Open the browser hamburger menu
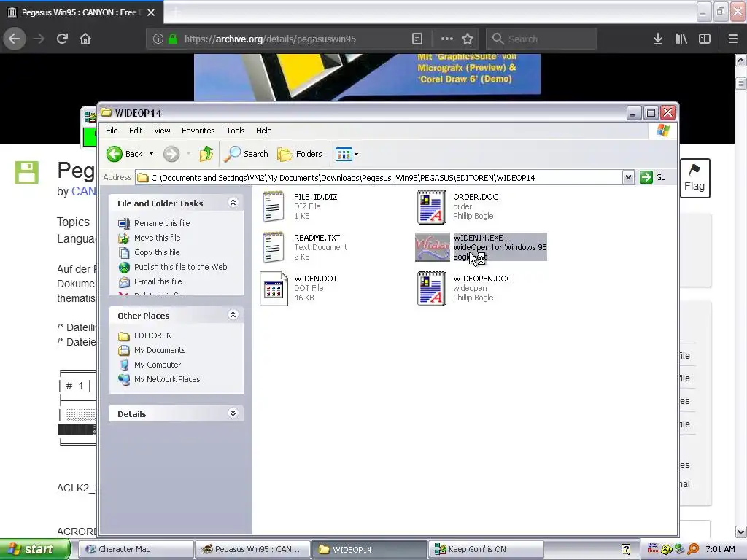The height and width of the screenshot is (560, 747). click(732, 39)
